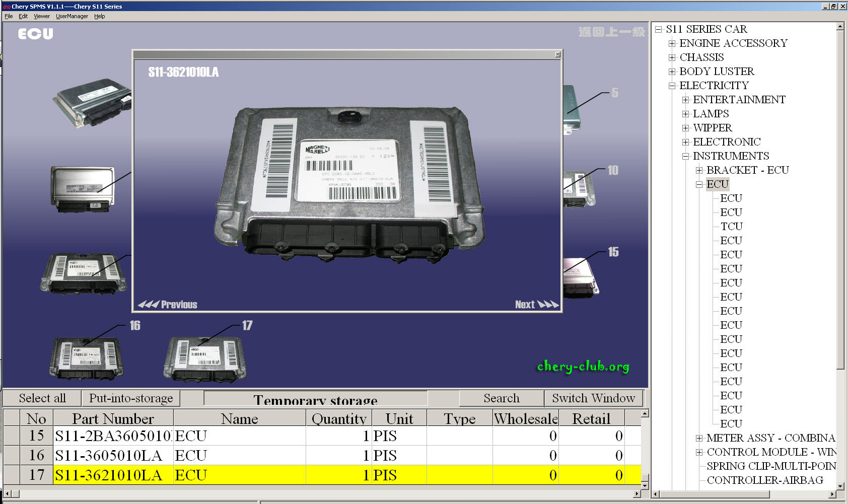Open the UserManager menu

click(x=72, y=16)
